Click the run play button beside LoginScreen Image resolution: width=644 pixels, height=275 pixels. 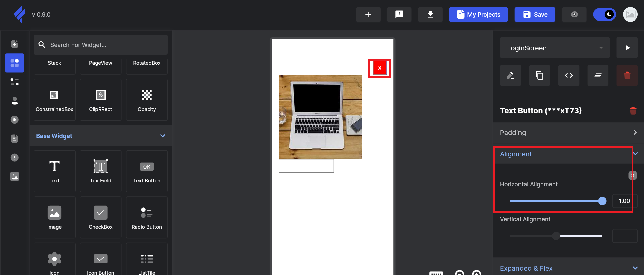(627, 48)
